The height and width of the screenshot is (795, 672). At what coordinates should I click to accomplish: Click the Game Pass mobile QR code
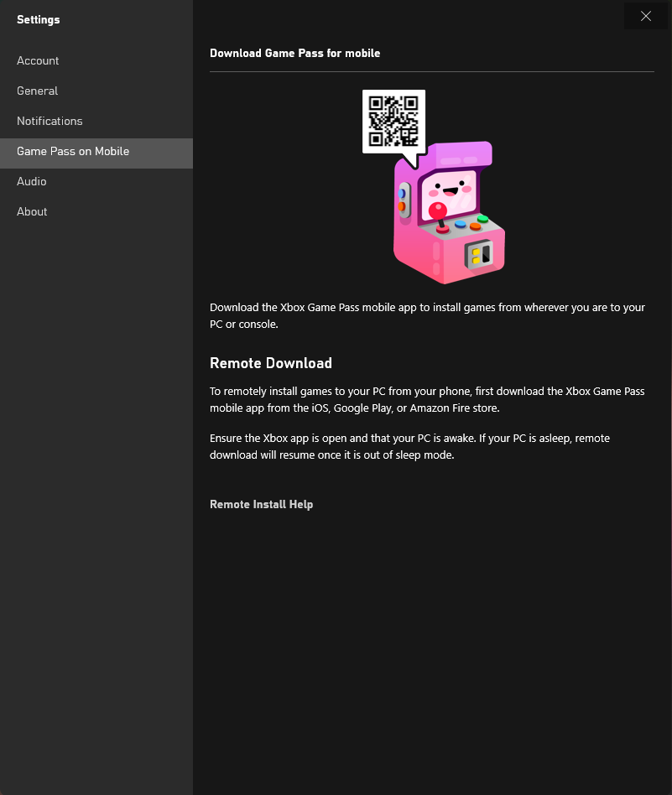click(x=393, y=122)
